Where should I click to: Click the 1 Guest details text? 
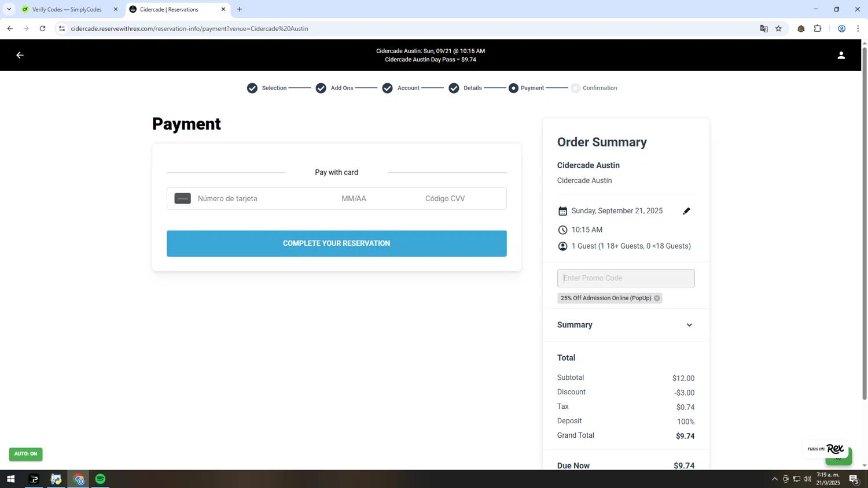click(631, 246)
